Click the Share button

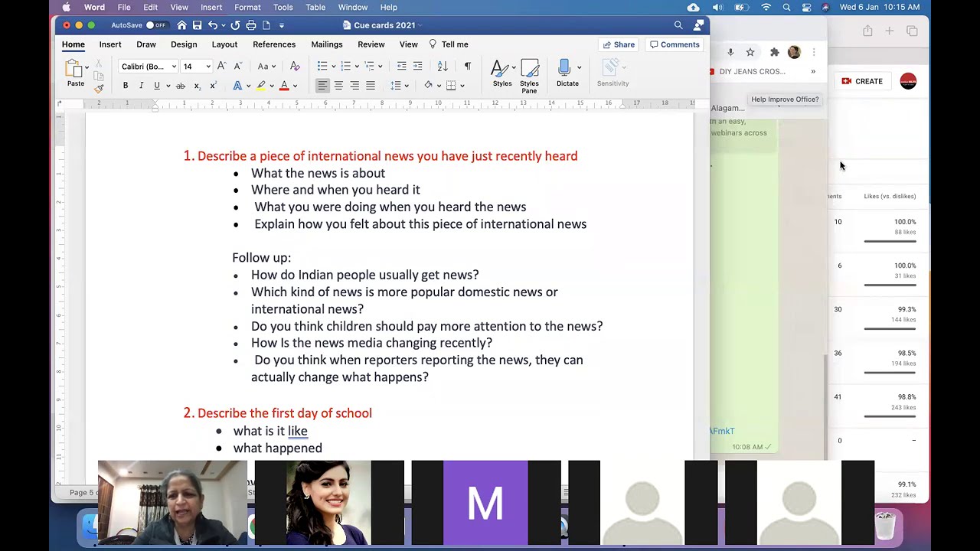point(619,44)
